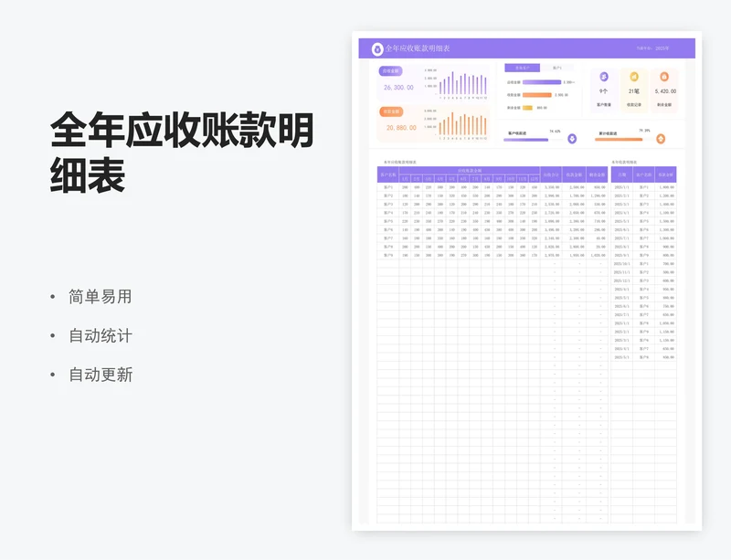The image size is (731, 560).
Task: Click the orange 累计收款进度 progress bar
Action: click(619, 139)
